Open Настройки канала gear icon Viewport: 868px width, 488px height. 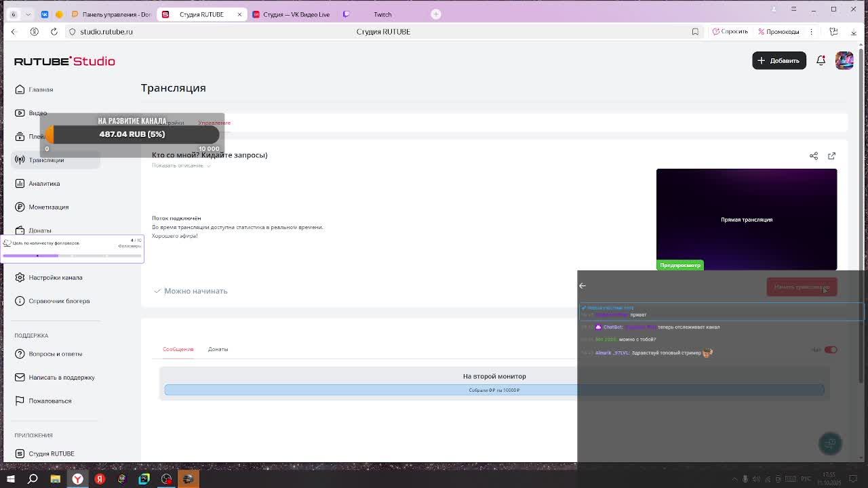[x=20, y=277]
